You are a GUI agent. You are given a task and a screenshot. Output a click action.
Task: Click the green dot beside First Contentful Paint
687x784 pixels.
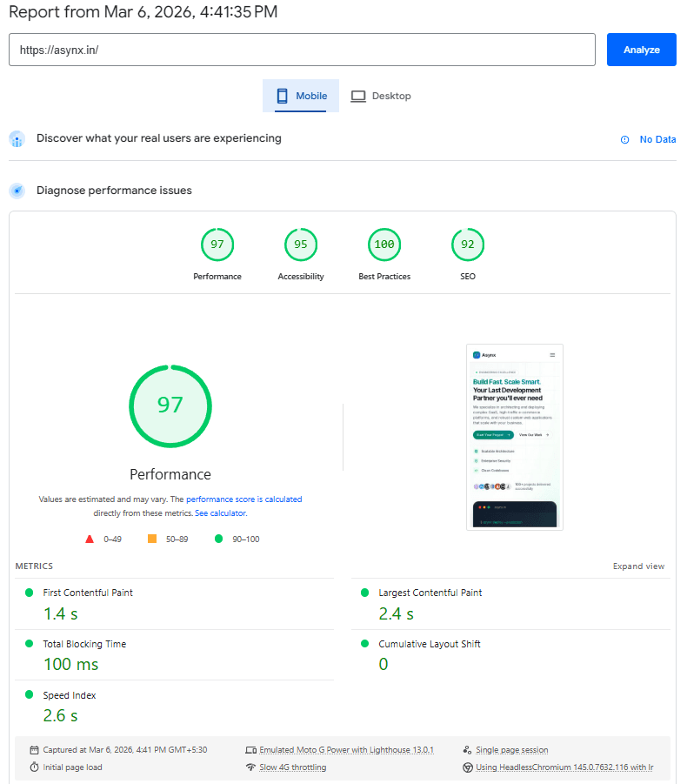click(29, 593)
